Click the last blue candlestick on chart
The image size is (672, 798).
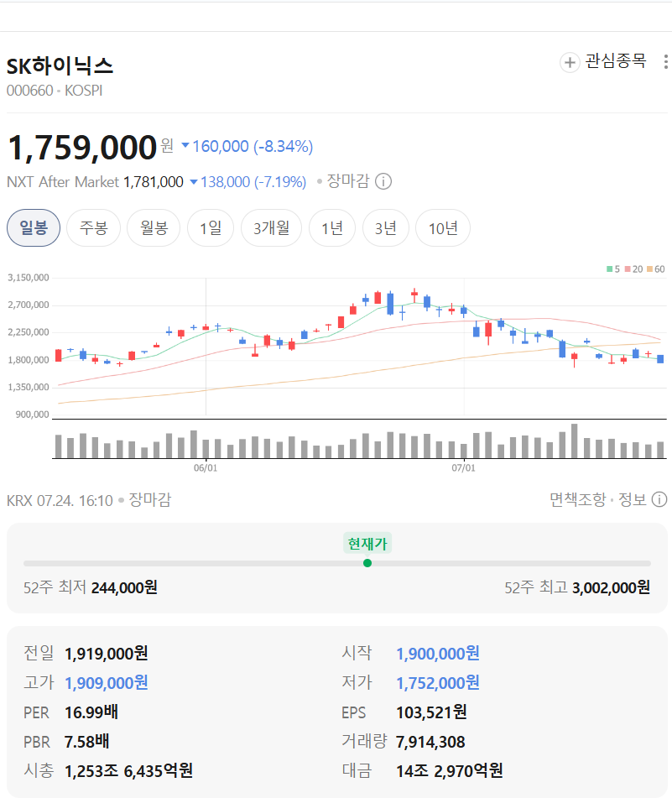click(660, 359)
